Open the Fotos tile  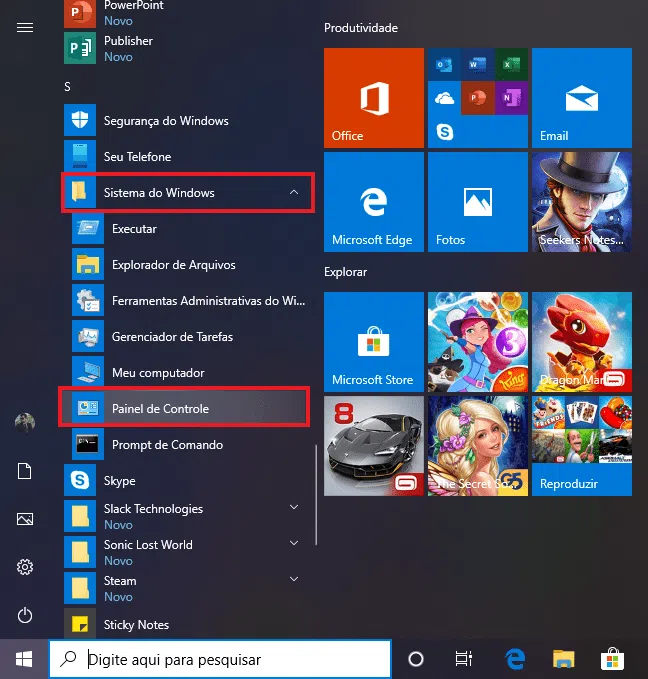(478, 202)
